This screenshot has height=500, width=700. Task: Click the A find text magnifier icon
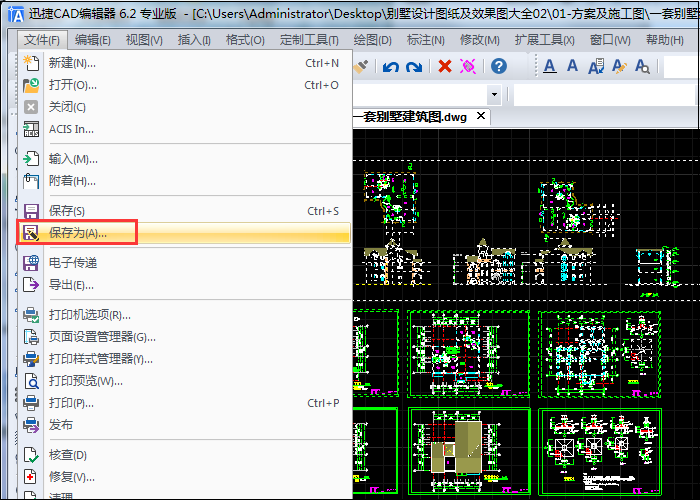(x=642, y=67)
